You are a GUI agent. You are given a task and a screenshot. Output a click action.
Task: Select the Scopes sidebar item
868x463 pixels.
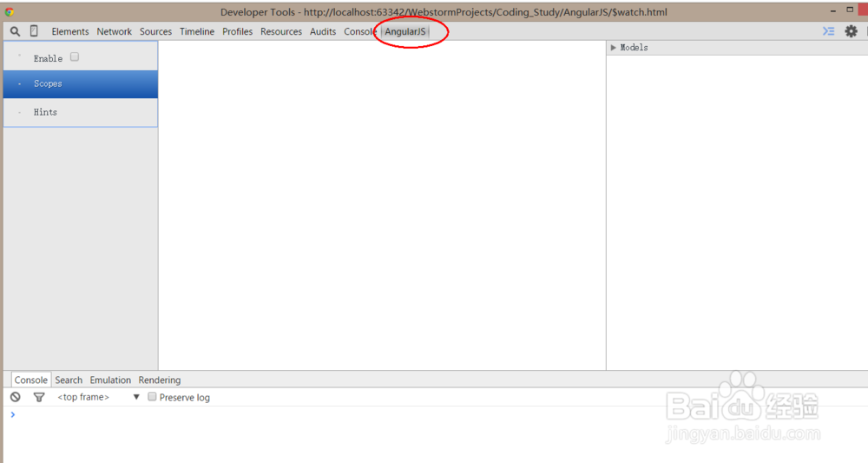pos(81,84)
